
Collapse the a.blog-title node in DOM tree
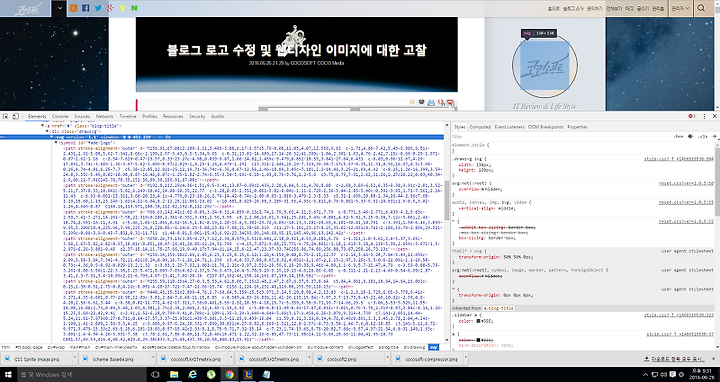pyautogui.click(x=43, y=126)
